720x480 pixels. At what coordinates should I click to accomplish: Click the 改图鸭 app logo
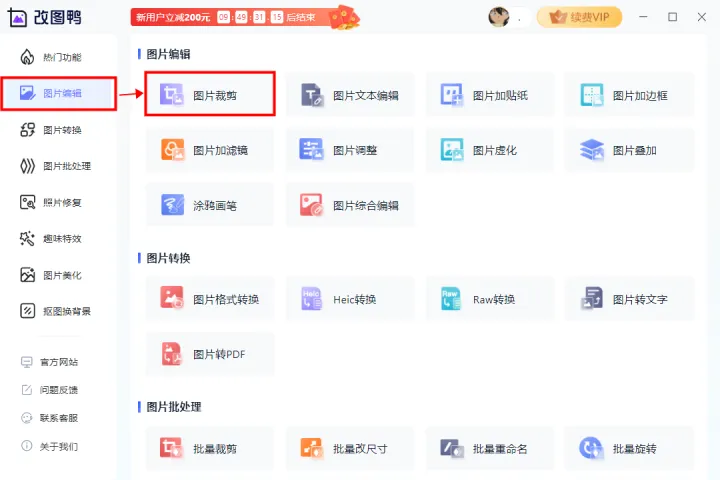44,17
